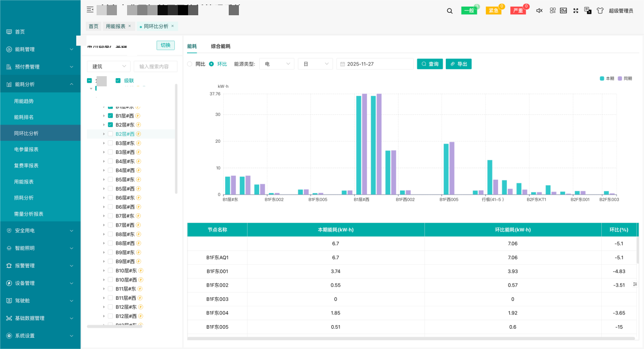Open the global search magnifier icon
Viewport: 644px width, 349px height.
pos(449,10)
